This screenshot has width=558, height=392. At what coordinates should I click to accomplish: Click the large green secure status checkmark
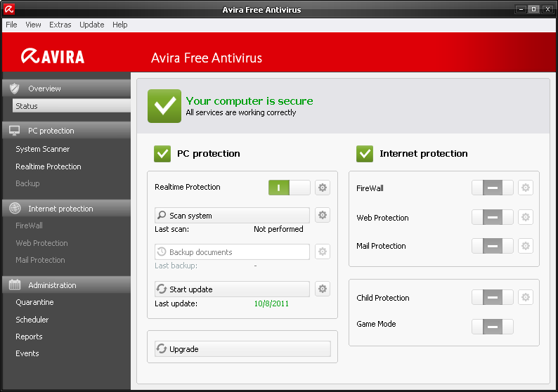(164, 106)
